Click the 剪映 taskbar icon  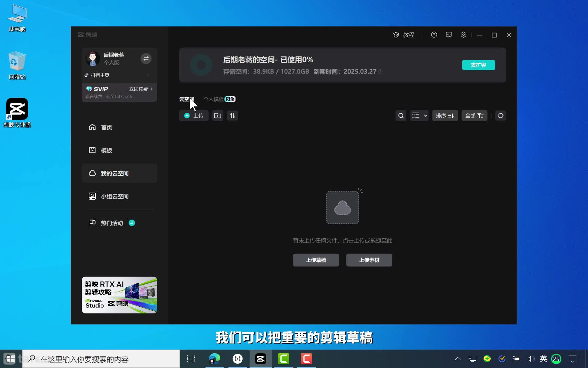pyautogui.click(x=261, y=359)
